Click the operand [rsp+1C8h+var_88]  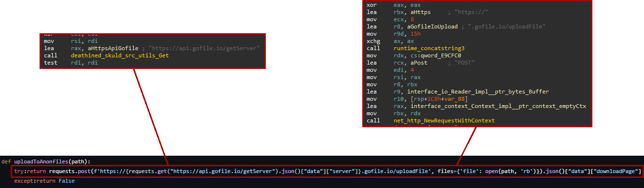439,98
